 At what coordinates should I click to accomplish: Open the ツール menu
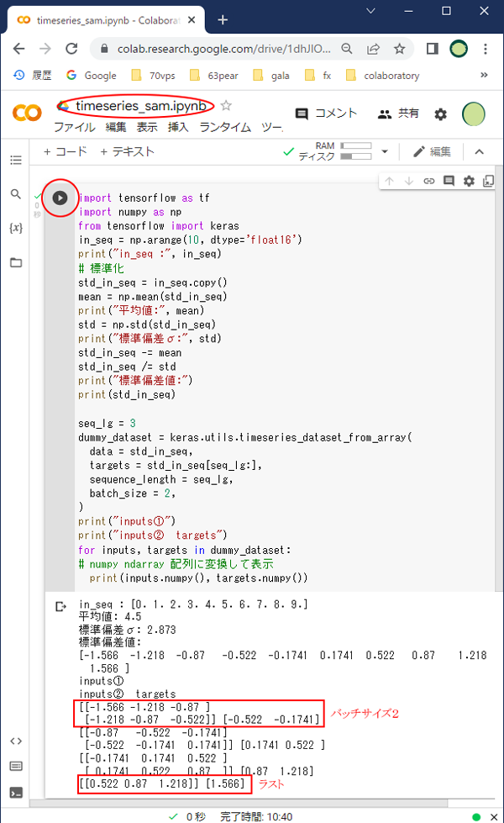pos(271,127)
